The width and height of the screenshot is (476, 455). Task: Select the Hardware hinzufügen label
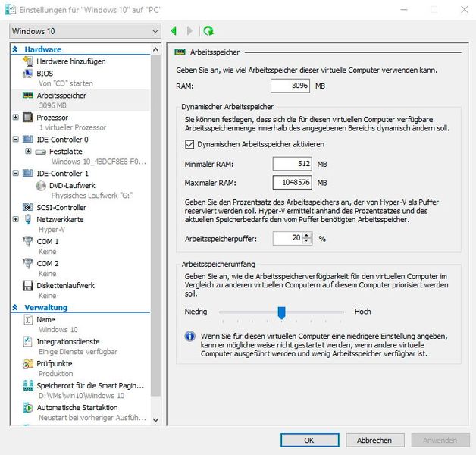[x=71, y=61]
